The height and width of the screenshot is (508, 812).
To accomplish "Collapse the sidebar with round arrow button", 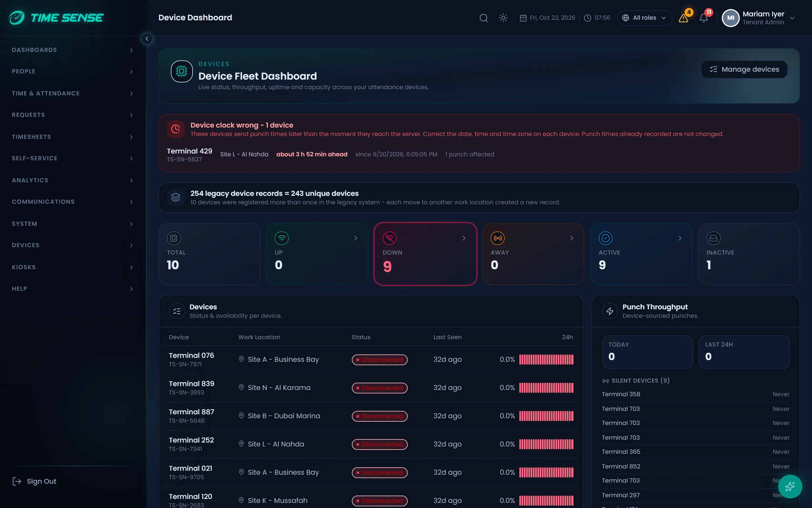I will click(x=147, y=39).
